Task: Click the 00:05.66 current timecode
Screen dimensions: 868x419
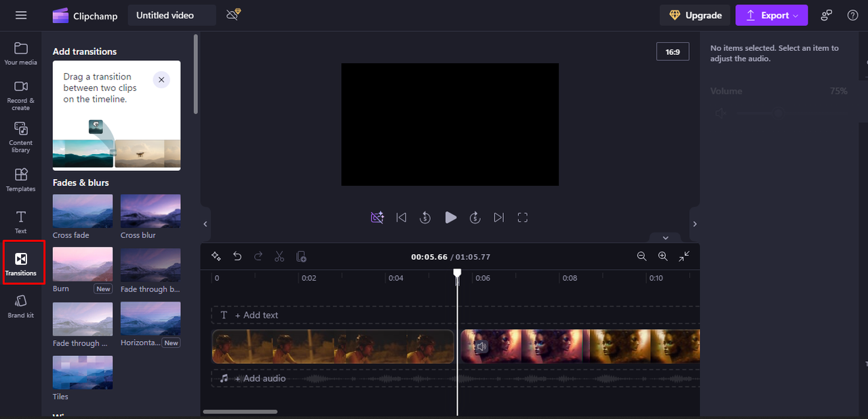Action: 429,257
